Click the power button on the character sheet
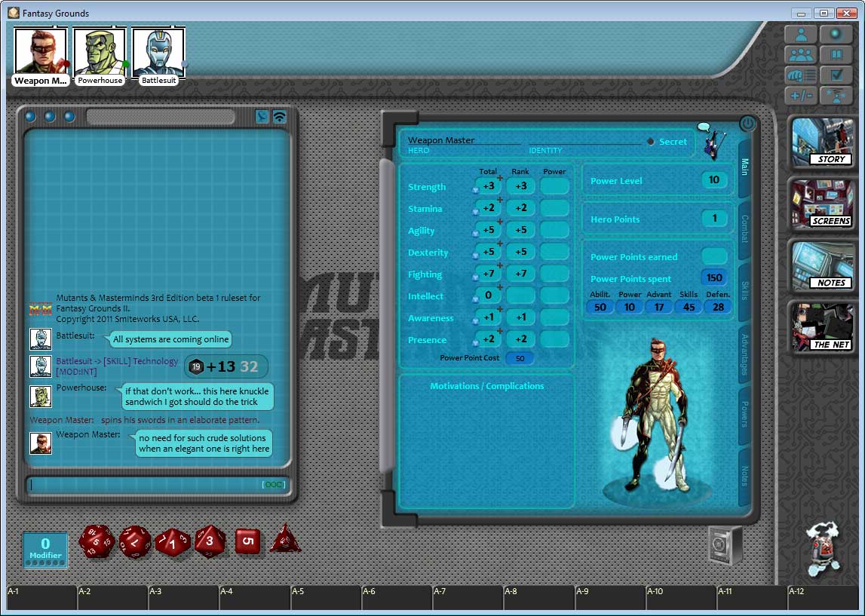This screenshot has width=865, height=616. [747, 124]
